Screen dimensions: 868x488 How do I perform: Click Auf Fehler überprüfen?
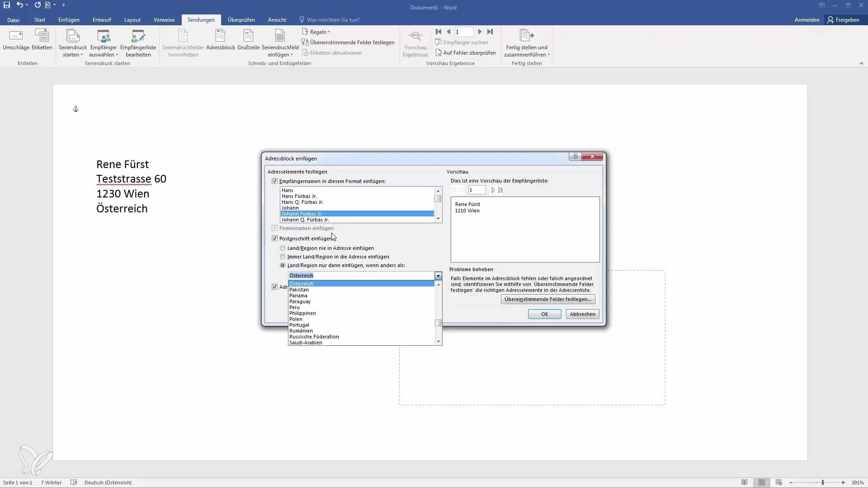coord(466,53)
